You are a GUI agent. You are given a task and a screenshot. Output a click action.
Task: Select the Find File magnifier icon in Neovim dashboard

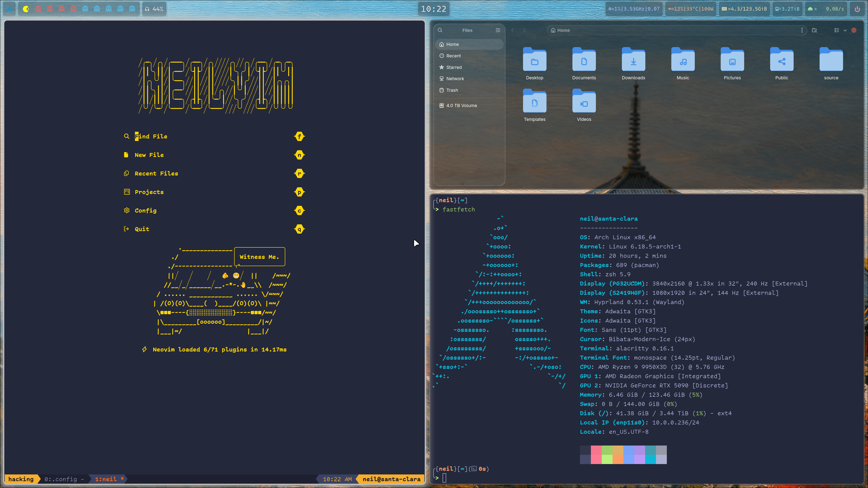(x=127, y=136)
